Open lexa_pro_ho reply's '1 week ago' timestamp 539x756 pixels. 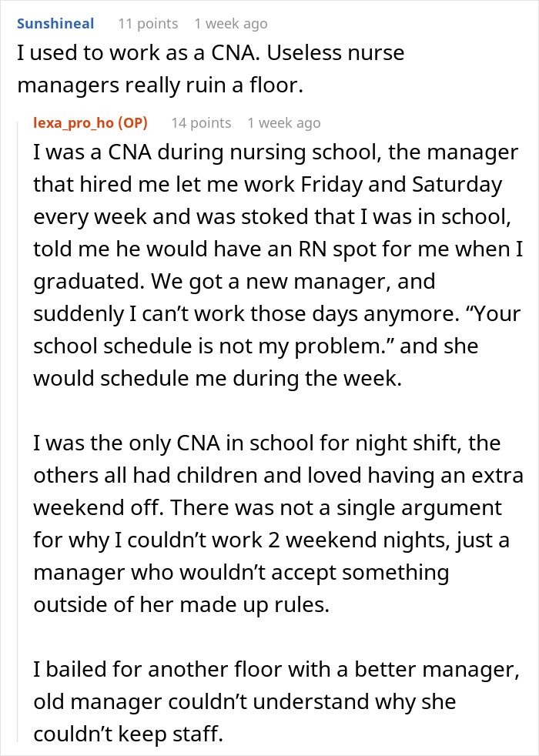point(284,123)
